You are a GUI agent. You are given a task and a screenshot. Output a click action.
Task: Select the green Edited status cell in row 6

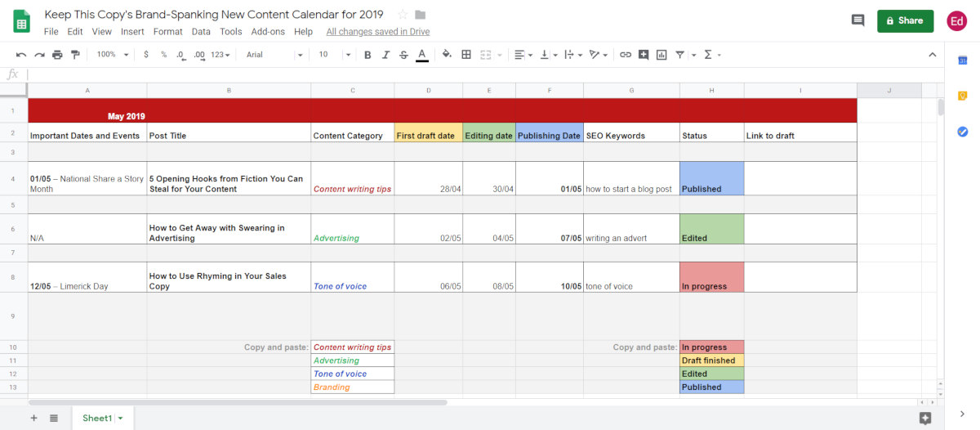click(x=711, y=229)
